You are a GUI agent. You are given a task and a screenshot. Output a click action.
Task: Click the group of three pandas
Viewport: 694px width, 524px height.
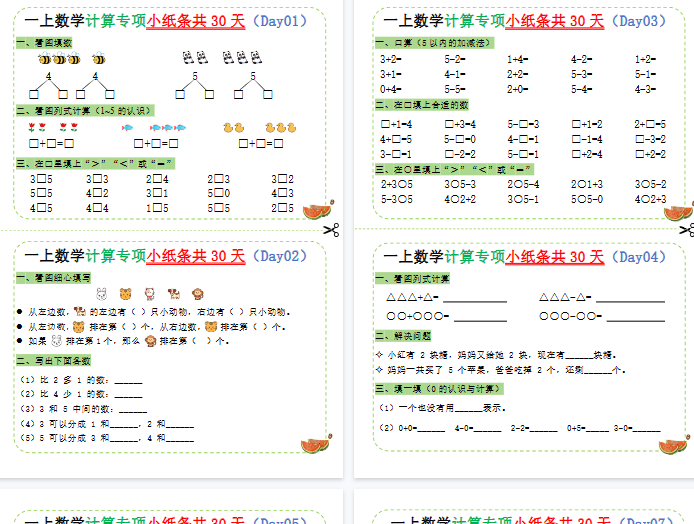tap(242, 57)
